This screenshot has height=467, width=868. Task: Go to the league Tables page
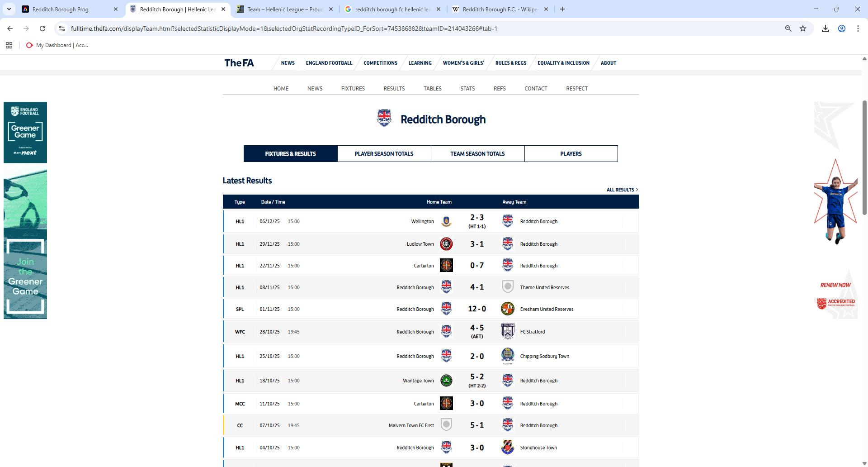click(432, 88)
